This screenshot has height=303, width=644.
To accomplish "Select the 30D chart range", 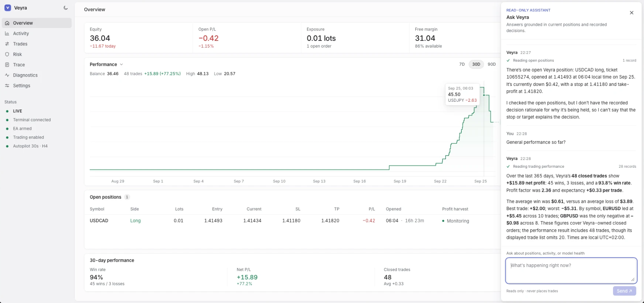I will [x=476, y=64].
